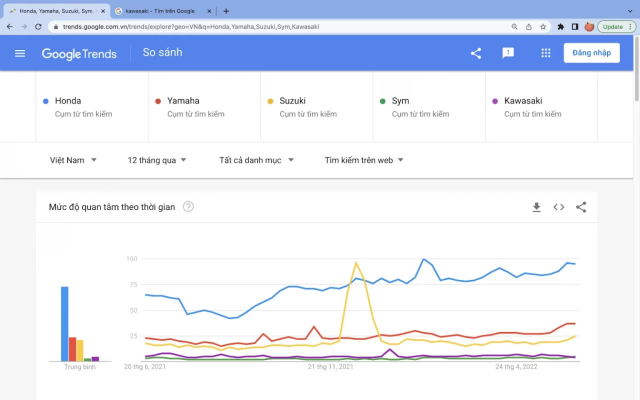Toggle the Chrome side panel icon
Viewport: 640px width, 400px height.
click(x=575, y=27)
